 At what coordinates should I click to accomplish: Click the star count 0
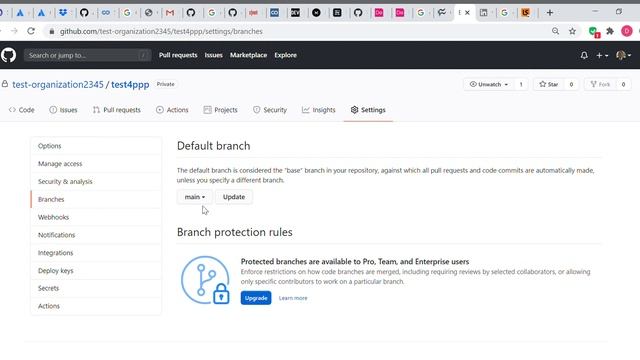pyautogui.click(x=571, y=84)
